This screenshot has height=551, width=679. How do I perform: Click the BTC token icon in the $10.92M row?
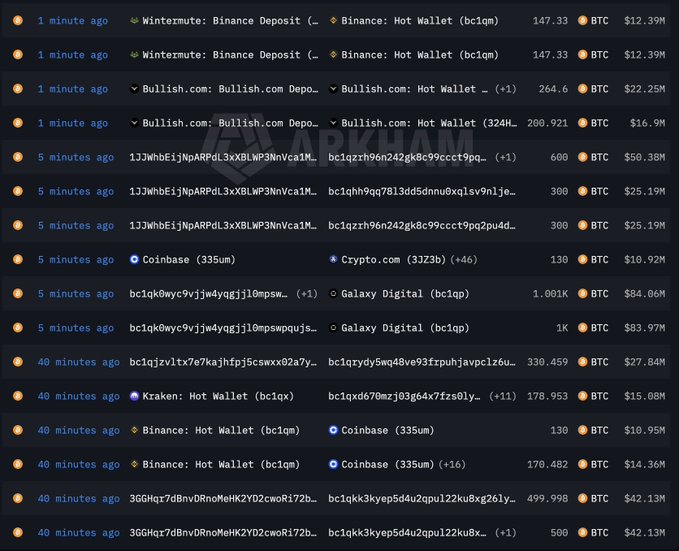coord(583,259)
